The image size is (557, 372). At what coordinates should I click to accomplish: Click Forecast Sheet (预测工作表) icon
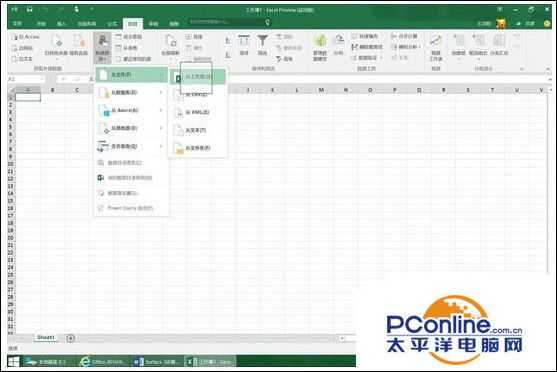point(436,41)
